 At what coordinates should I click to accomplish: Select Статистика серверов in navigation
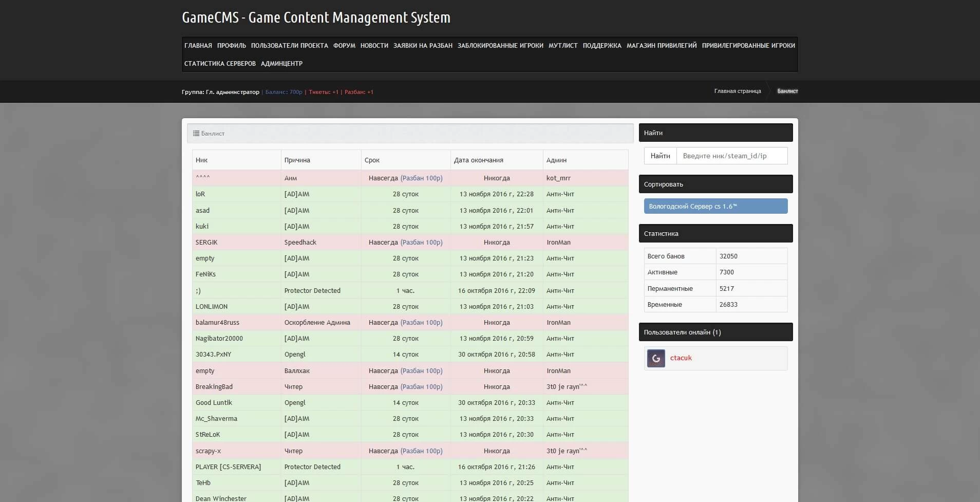(220, 64)
